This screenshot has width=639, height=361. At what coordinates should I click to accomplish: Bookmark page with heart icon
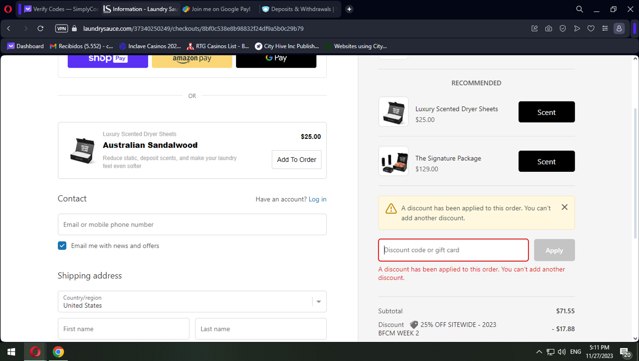(591, 29)
